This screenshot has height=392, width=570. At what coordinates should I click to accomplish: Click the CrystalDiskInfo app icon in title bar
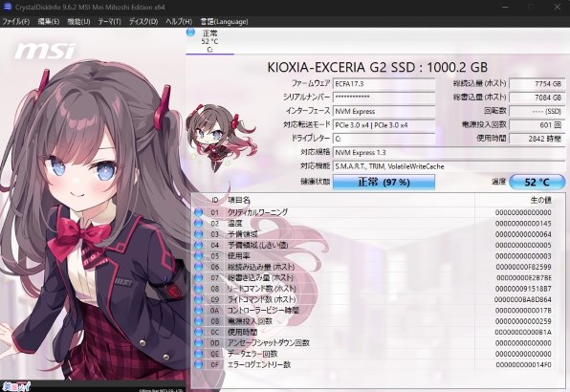pos(7,7)
